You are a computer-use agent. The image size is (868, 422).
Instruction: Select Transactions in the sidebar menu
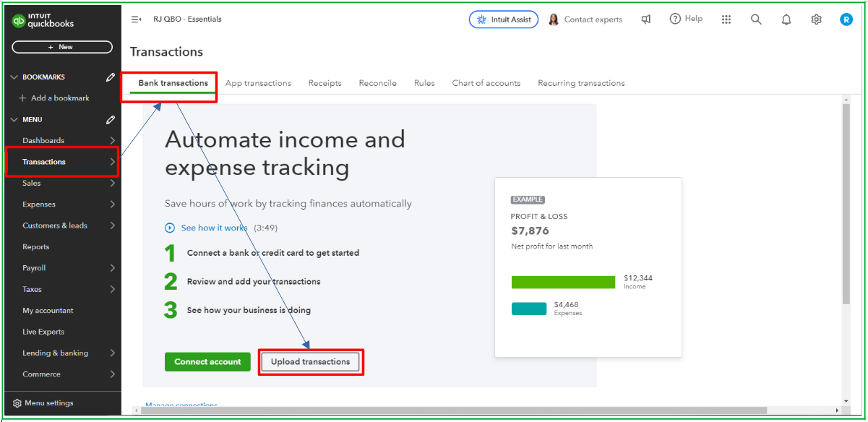(43, 161)
